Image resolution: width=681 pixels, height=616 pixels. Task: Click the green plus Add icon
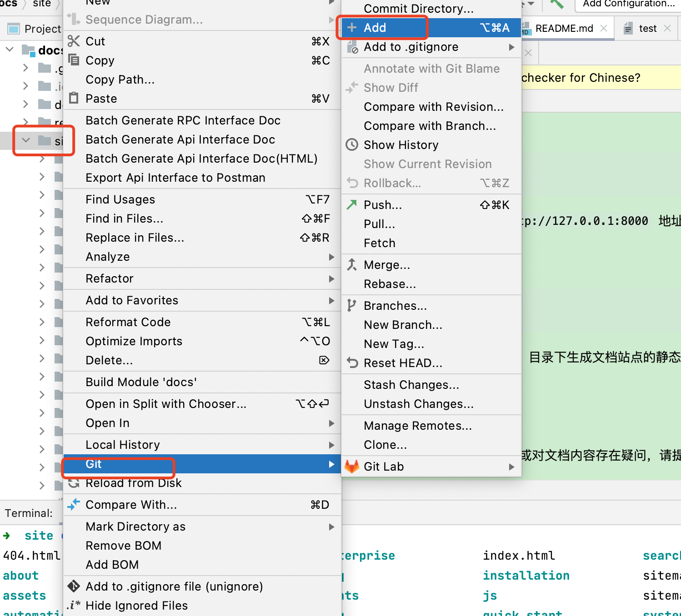pyautogui.click(x=351, y=27)
